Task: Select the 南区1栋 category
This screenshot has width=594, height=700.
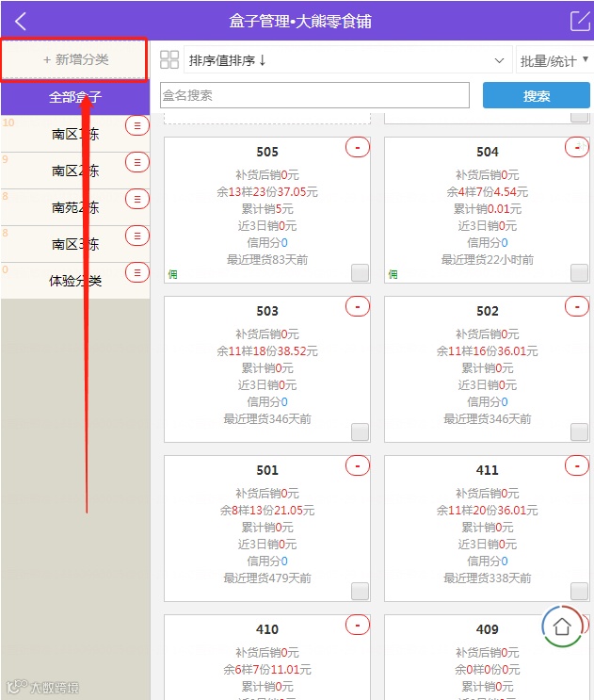Action: [75, 134]
